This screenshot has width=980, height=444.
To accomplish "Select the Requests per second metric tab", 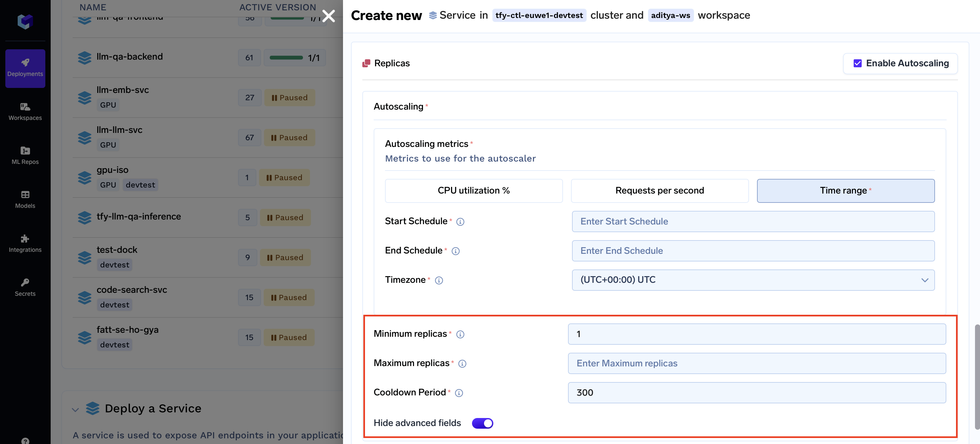I will [659, 191].
